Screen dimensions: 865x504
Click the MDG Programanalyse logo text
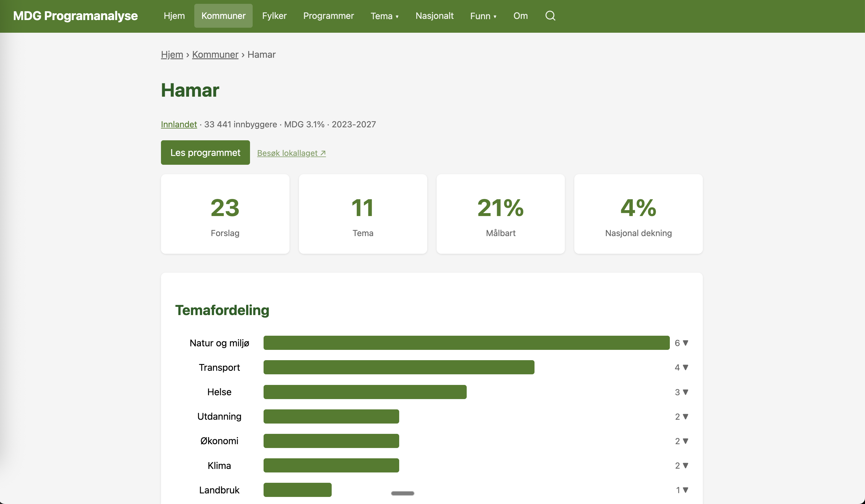[75, 15]
